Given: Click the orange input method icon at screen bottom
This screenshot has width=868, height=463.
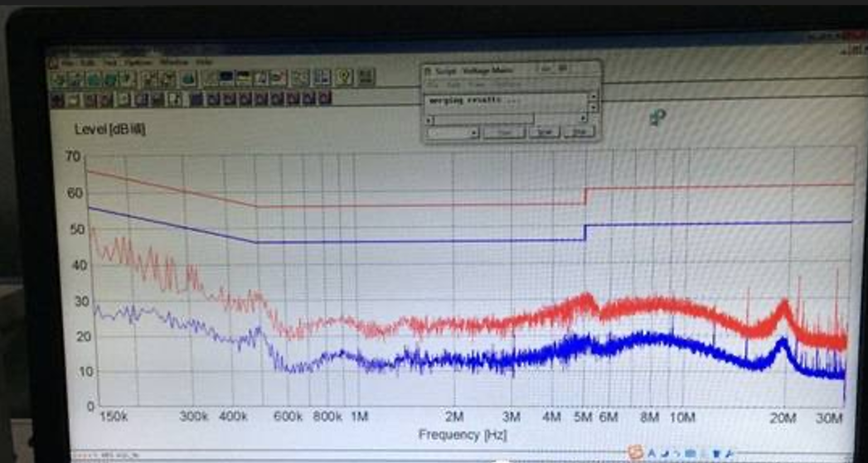Looking at the screenshot, I should tap(636, 452).
